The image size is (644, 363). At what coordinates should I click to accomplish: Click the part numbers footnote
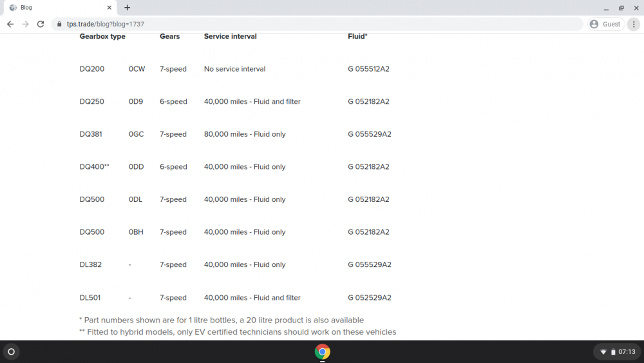click(x=222, y=320)
